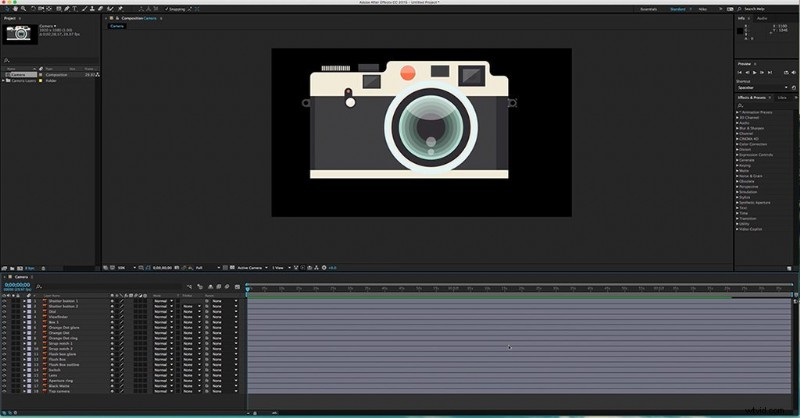The height and width of the screenshot is (418, 800).
Task: Select the Clone Stamp tool
Action: click(92, 9)
